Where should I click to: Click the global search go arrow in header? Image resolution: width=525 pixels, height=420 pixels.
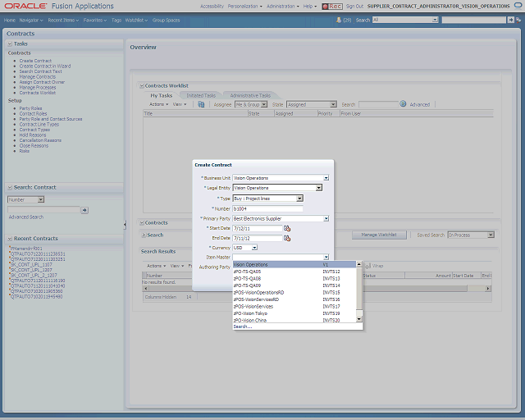point(510,20)
